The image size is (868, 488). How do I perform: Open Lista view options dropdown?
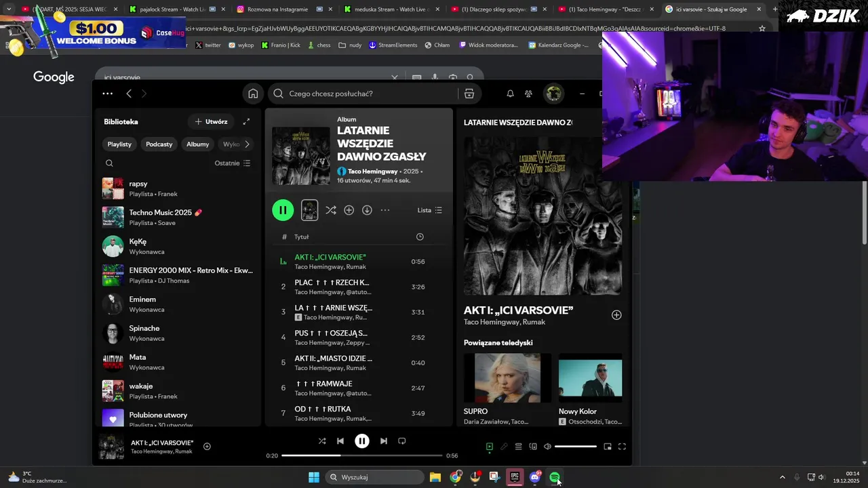[x=429, y=210]
